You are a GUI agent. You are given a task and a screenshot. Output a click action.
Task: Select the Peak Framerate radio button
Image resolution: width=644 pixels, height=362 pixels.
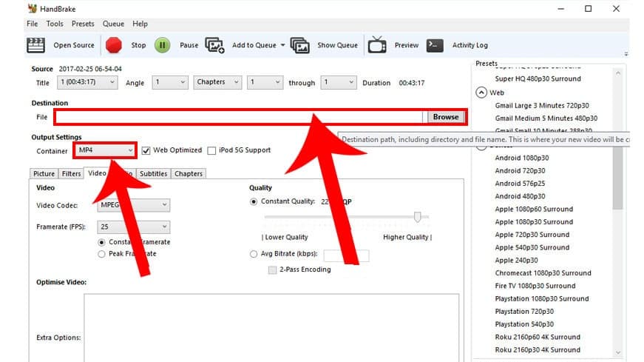click(x=101, y=254)
